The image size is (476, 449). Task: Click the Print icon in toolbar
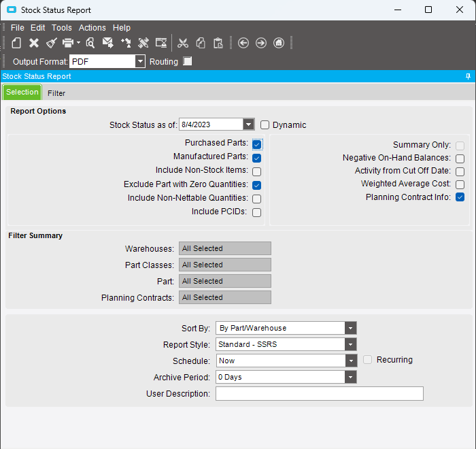point(68,43)
